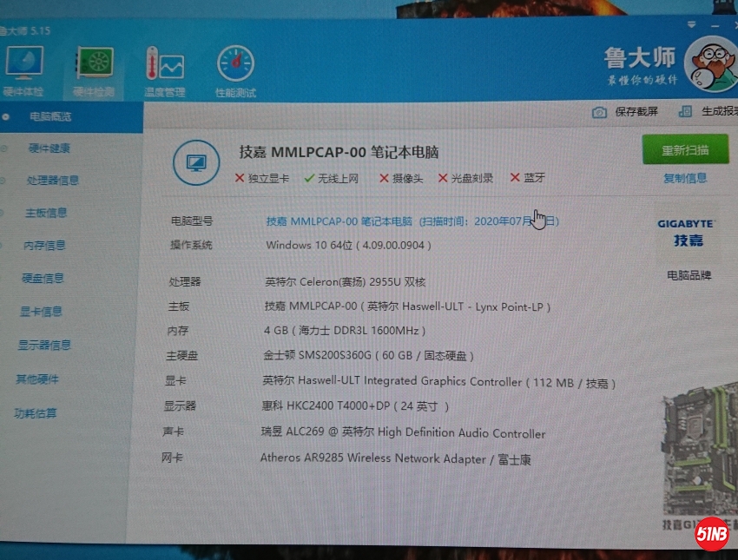
Task: View 显卡信息 in the sidebar
Action: (x=41, y=312)
